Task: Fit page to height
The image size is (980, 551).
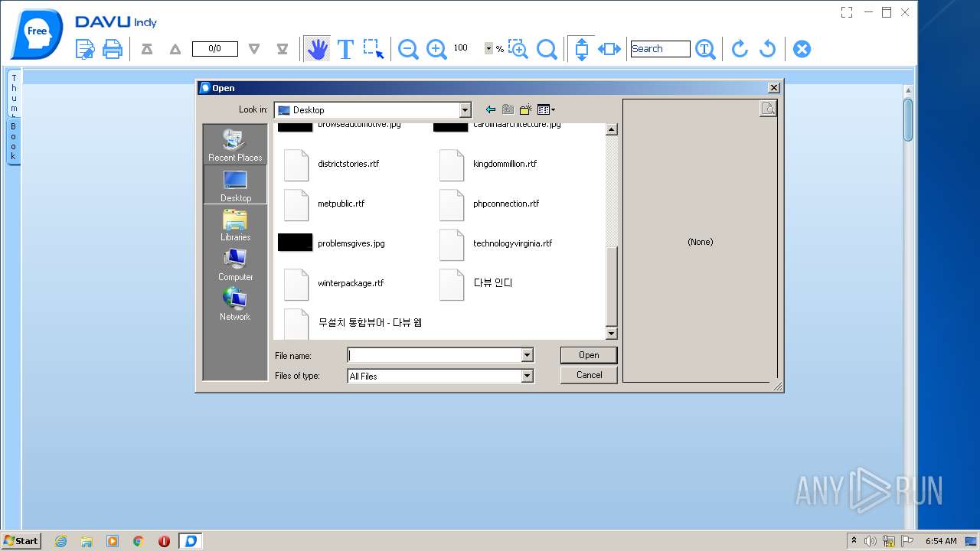Action: click(x=581, y=49)
